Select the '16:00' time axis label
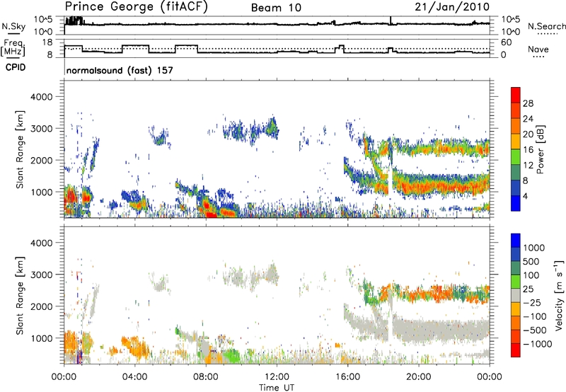 pos(347,376)
